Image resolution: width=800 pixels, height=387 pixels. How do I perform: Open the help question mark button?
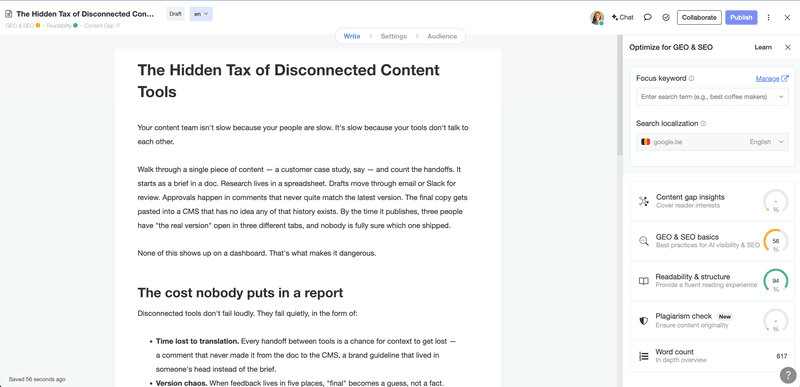(788, 375)
